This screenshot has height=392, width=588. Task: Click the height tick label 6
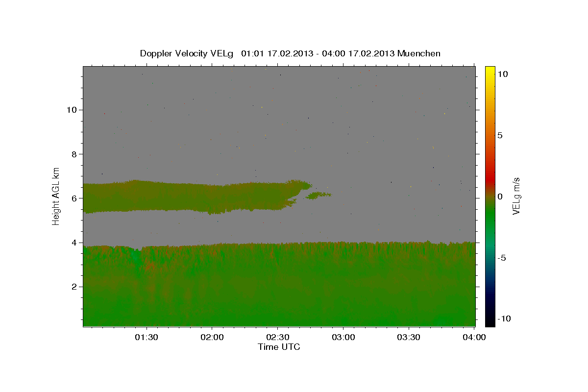click(73, 198)
